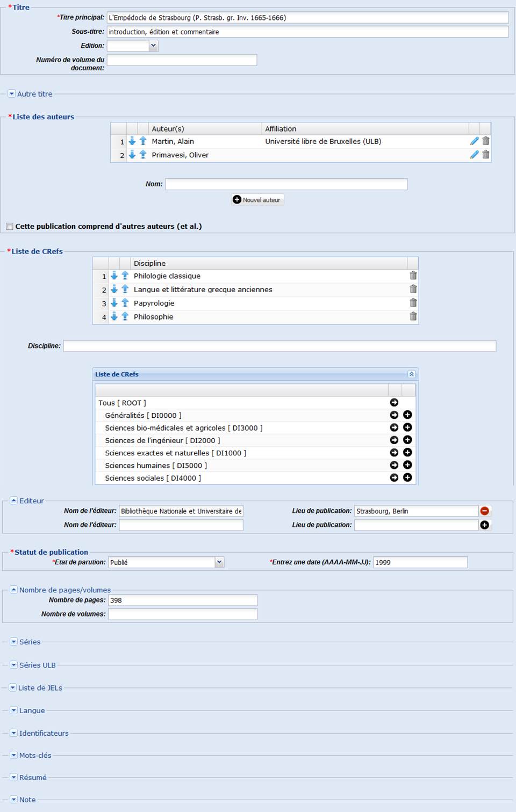Move author Martin, Alain down

tap(132, 141)
